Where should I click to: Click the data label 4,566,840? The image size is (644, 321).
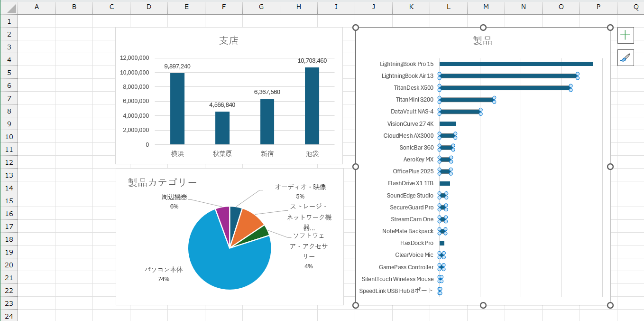(222, 105)
